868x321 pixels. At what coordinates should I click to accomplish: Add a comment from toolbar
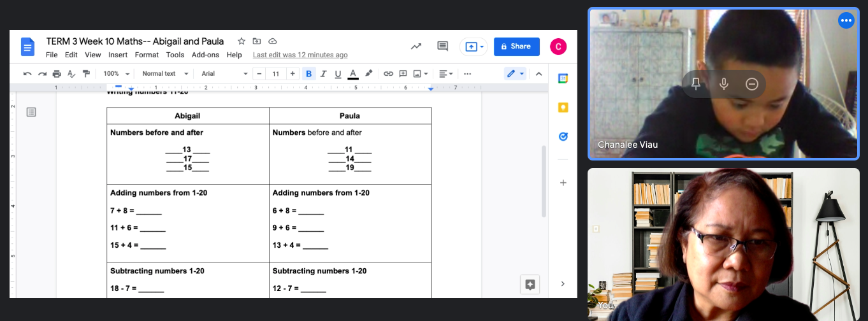pyautogui.click(x=403, y=74)
